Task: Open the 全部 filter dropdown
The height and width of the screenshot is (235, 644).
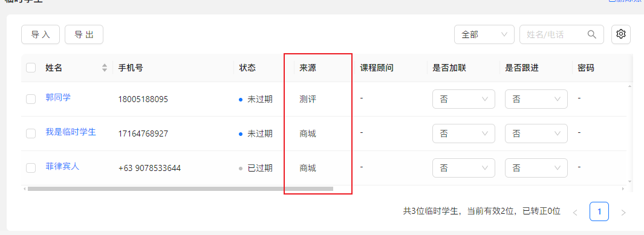Action: click(484, 34)
